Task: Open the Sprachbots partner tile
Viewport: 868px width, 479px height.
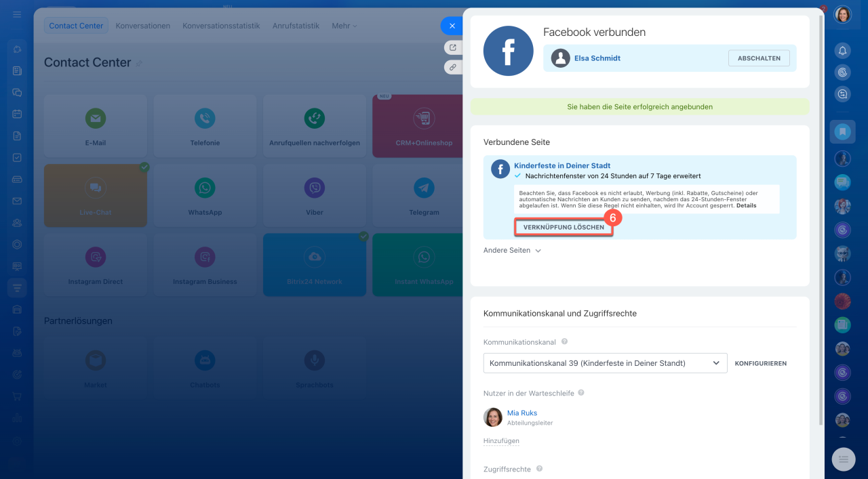Action: [x=314, y=368]
